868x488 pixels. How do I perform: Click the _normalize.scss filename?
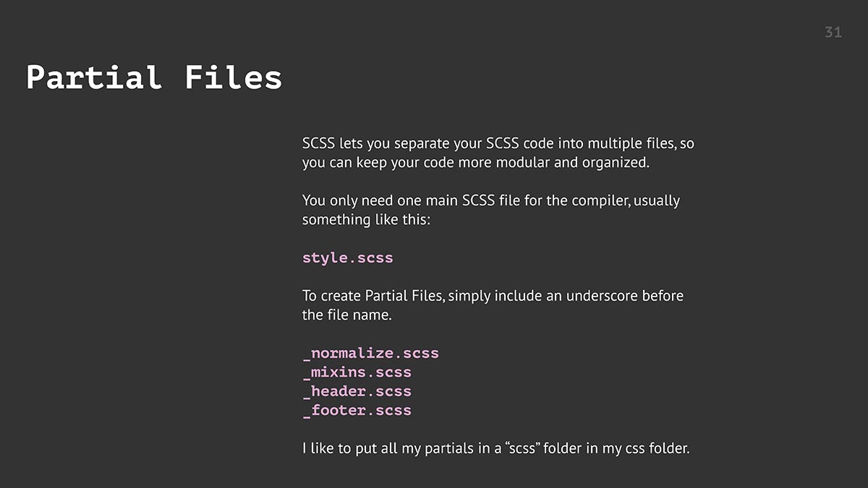click(x=370, y=354)
